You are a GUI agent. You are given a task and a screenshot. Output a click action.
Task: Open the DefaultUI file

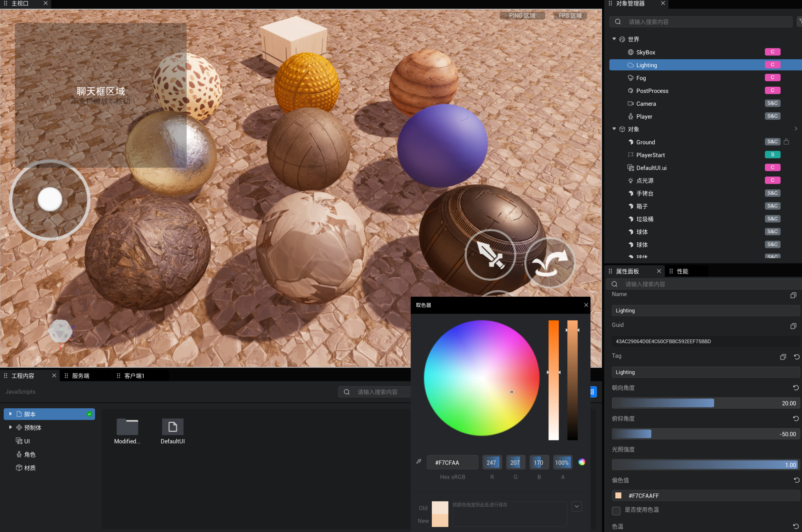[173, 431]
